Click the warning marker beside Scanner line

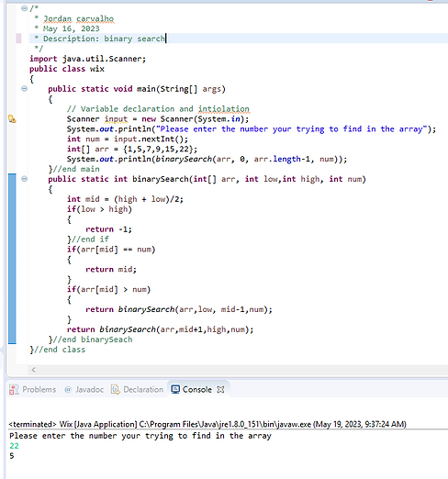12,118
